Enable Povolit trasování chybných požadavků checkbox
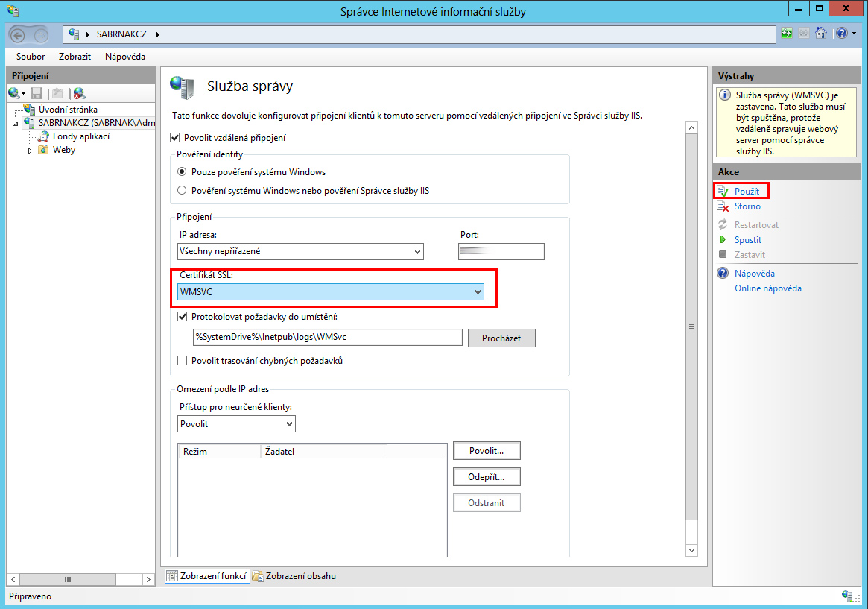868x609 pixels. pos(183,361)
